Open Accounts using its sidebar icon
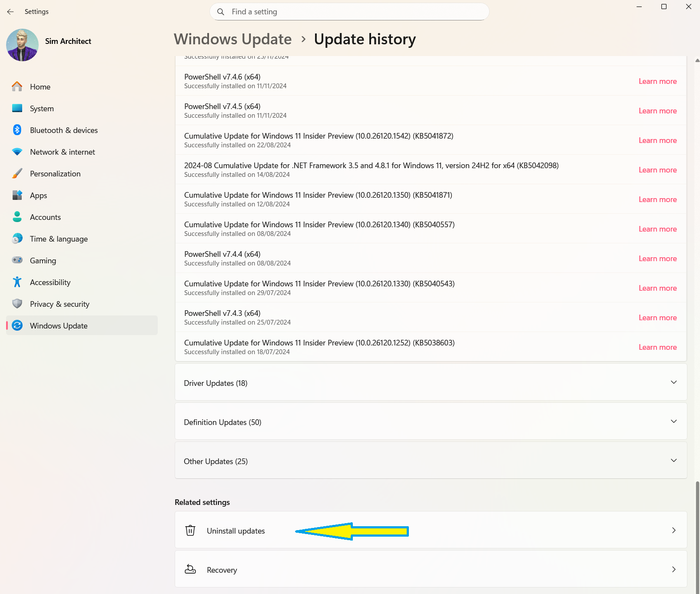700x594 pixels. (17, 217)
